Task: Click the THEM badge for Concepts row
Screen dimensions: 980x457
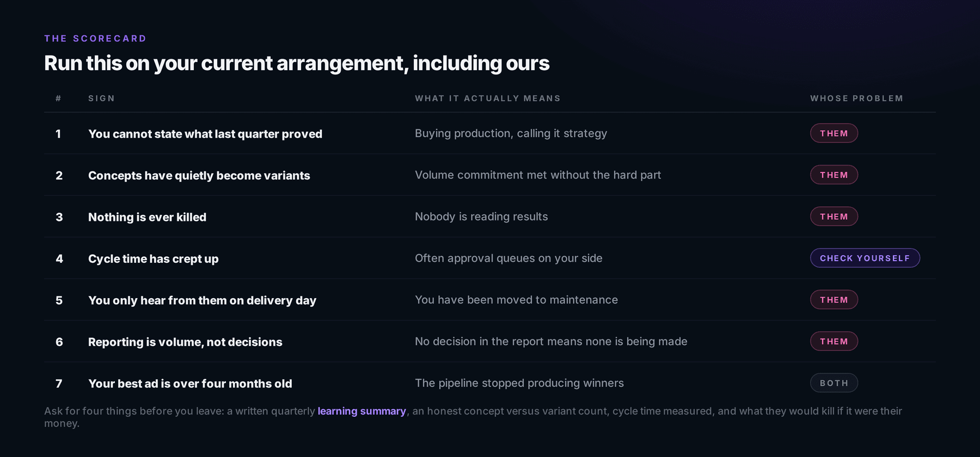Action: (834, 175)
